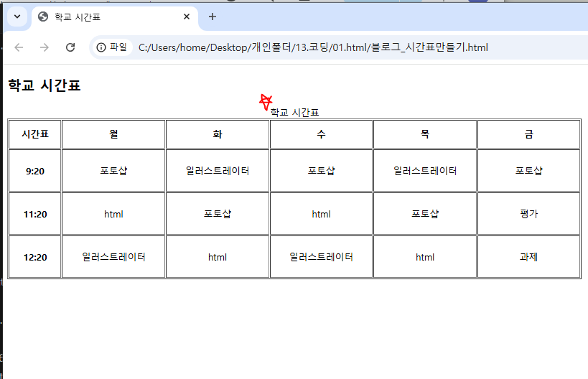
Task: Open the tab search dropdown arrow
Action: pos(17,17)
